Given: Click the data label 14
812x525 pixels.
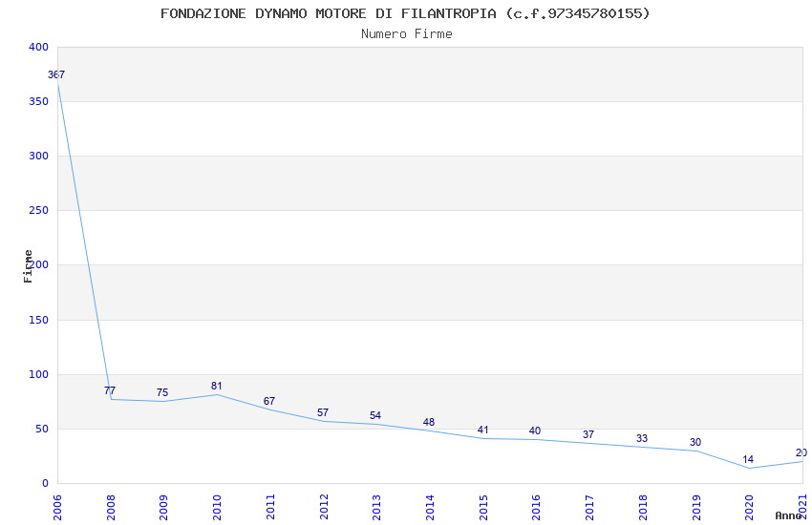Looking at the screenshot, I should (x=748, y=459).
